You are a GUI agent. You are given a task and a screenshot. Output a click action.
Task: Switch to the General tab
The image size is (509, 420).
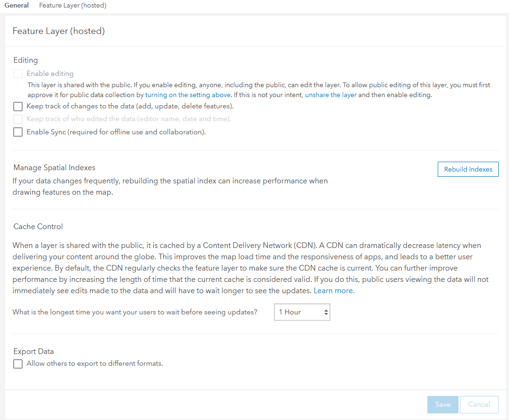17,6
